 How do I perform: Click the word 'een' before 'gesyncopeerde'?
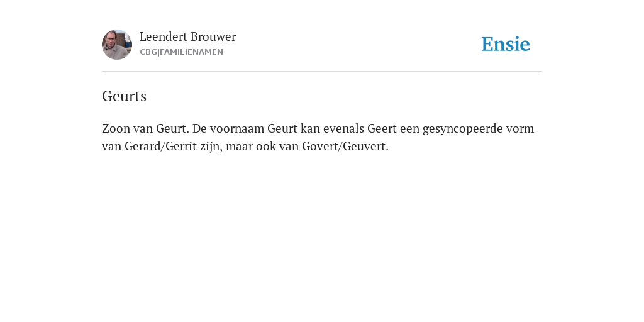pyautogui.click(x=409, y=128)
